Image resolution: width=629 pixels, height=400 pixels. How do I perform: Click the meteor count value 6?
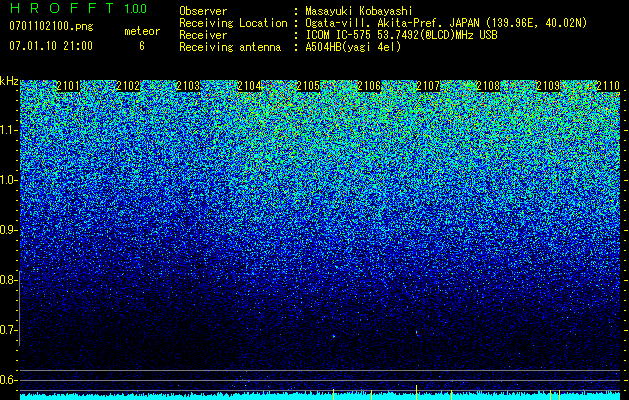(142, 46)
